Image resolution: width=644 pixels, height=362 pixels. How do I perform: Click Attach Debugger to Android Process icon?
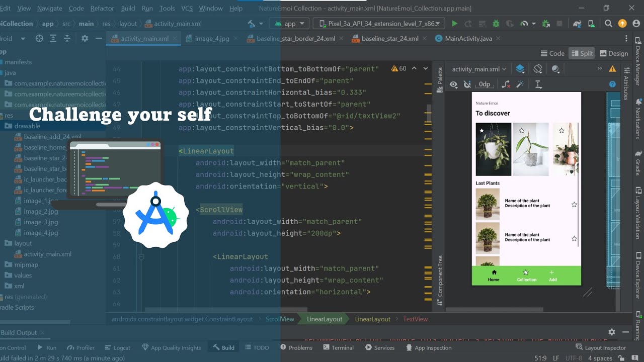click(x=546, y=24)
